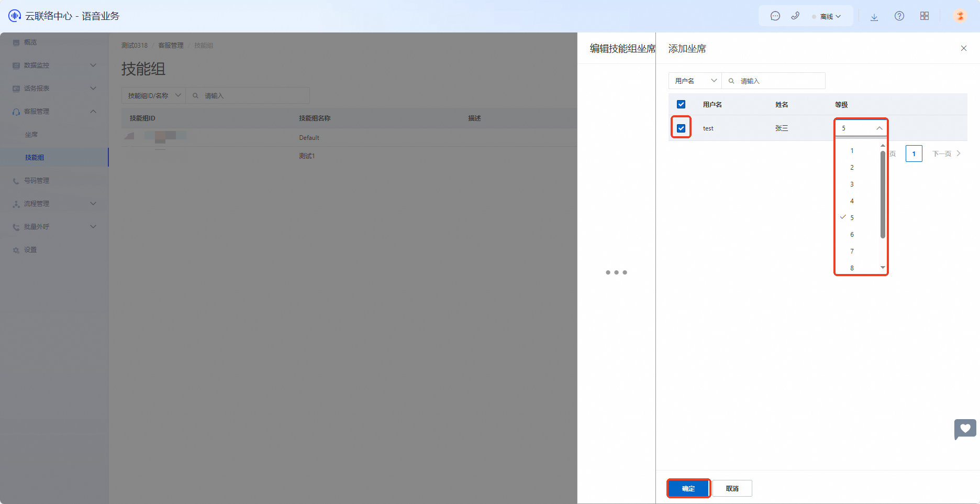Click 客服管理 breadcrumb link
Screen dimensions: 980x504
click(171, 46)
